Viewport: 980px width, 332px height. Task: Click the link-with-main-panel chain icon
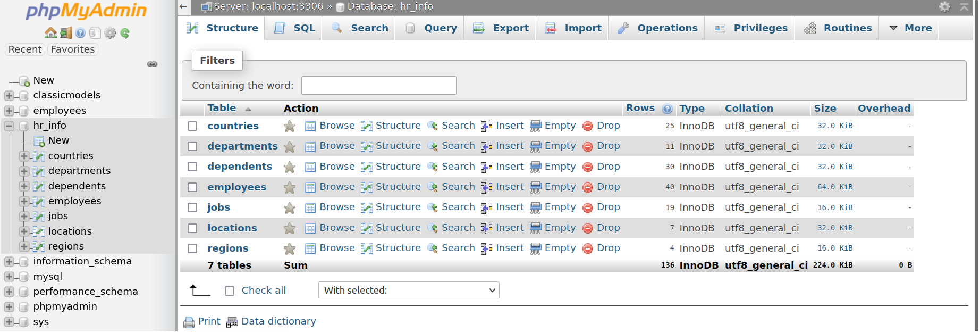tap(152, 64)
